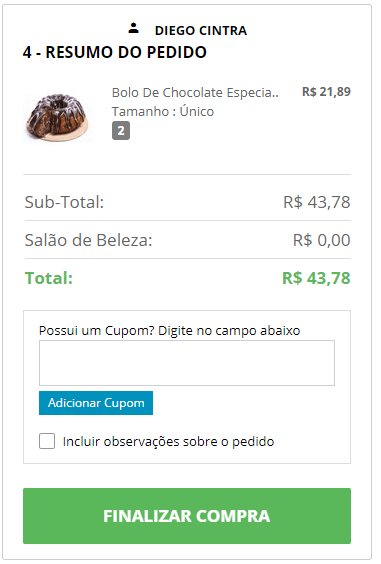The height and width of the screenshot is (564, 381).
Task: Enable the Incluir observações checkbox
Action: pyautogui.click(x=47, y=441)
